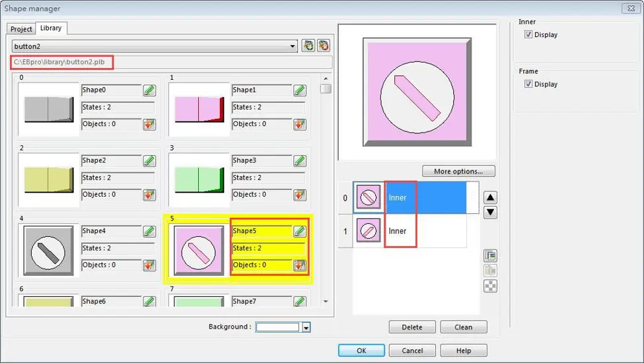Click the shape list scrollbar down arrow
This screenshot has width=644, height=363.
pos(326,302)
